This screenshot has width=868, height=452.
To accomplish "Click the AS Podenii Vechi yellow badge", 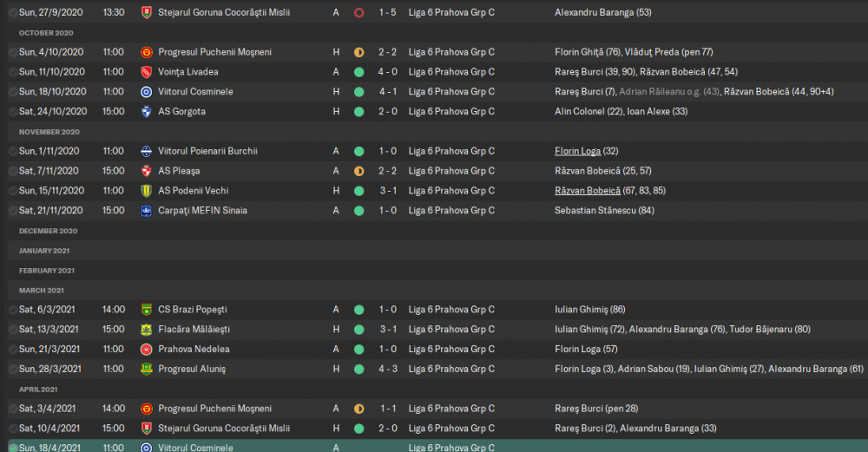I will pos(146,191).
